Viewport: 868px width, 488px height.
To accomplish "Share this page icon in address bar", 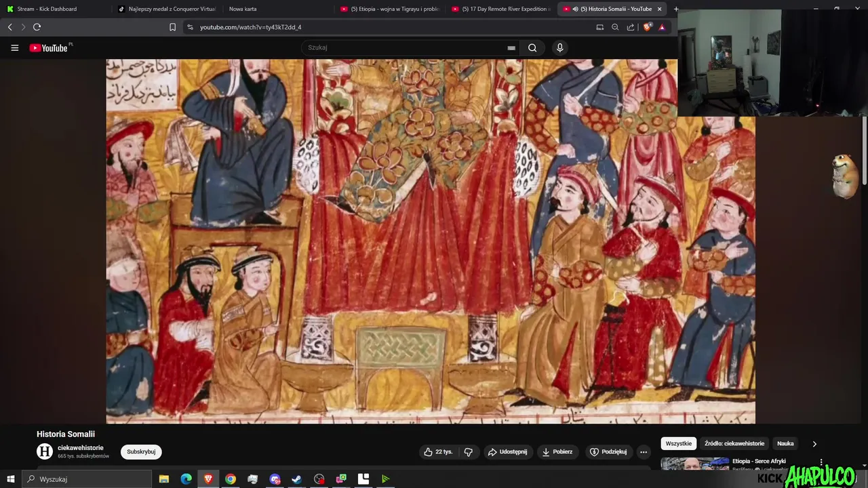I will (631, 27).
